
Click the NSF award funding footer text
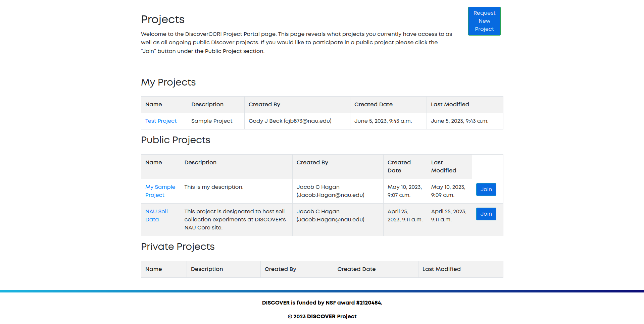tap(322, 303)
